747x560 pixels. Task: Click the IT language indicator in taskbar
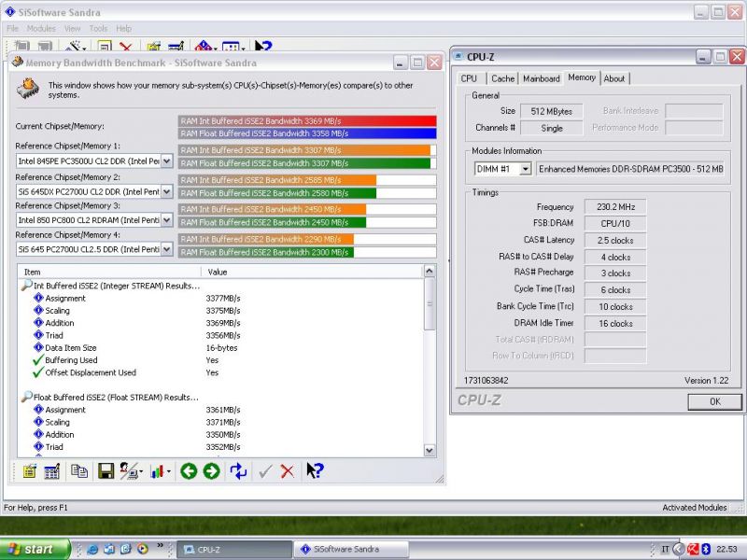[x=665, y=550]
